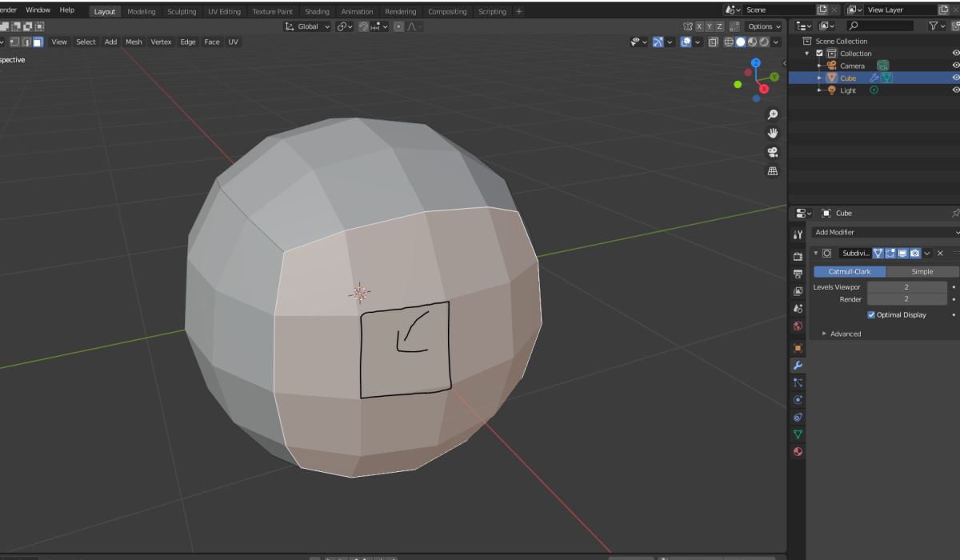The image size is (960, 560).
Task: Toggle face select mode
Action: click(x=38, y=42)
